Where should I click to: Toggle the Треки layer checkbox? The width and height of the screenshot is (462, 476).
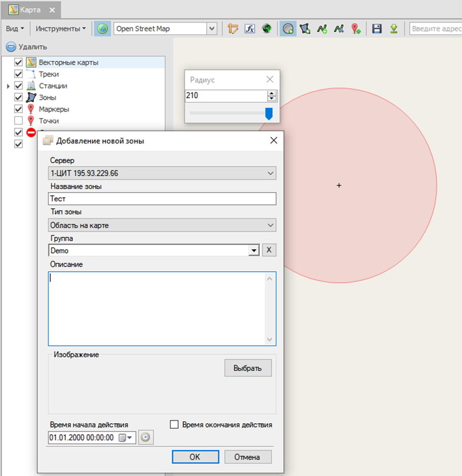19,74
